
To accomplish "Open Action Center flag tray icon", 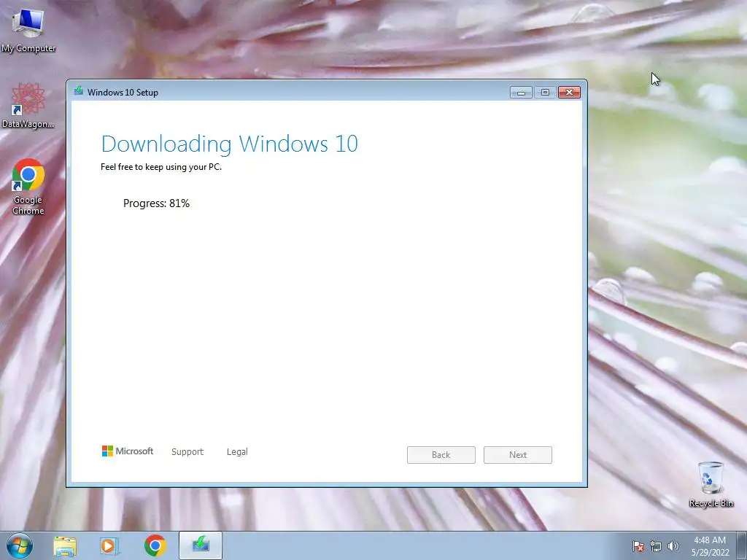I will click(638, 546).
